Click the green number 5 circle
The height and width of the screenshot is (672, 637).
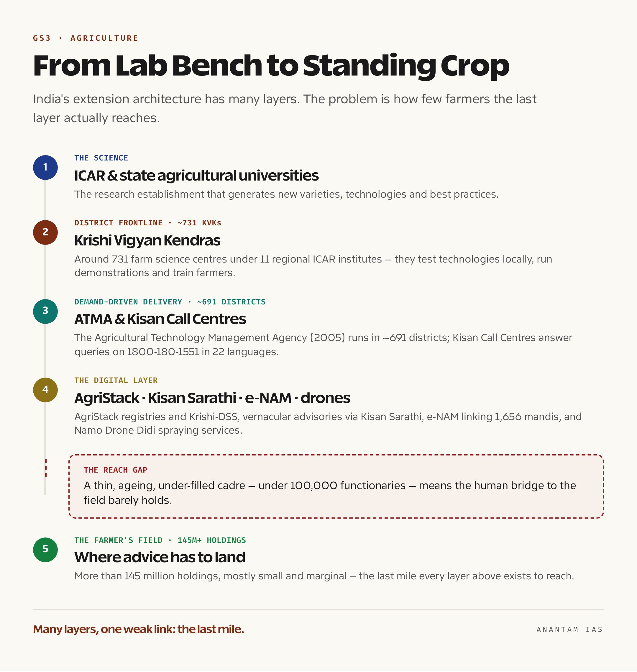point(45,549)
